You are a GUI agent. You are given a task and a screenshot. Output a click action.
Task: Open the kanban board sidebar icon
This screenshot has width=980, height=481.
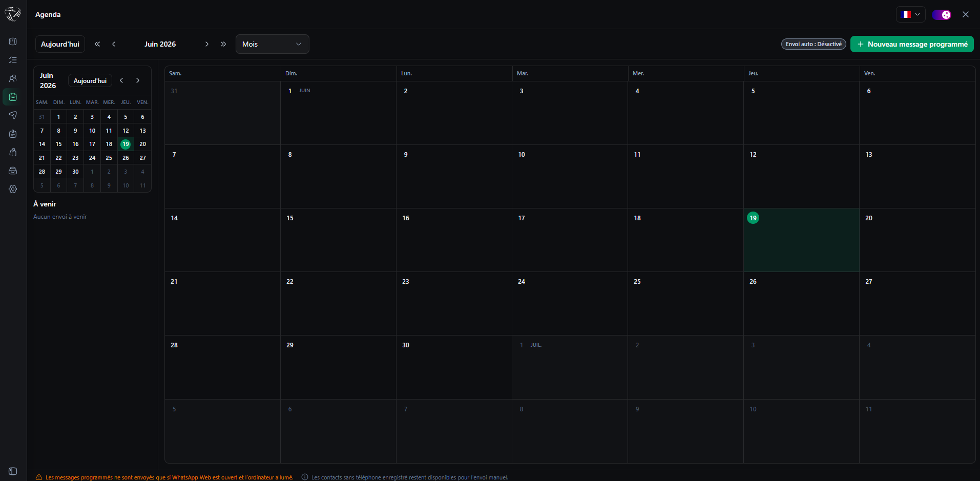pos(13,41)
